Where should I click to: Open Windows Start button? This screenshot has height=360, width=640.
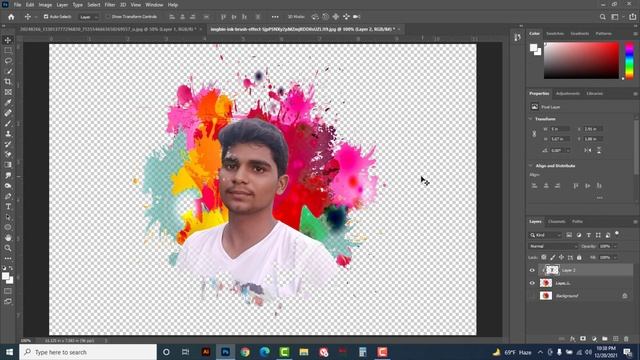pos(9,352)
